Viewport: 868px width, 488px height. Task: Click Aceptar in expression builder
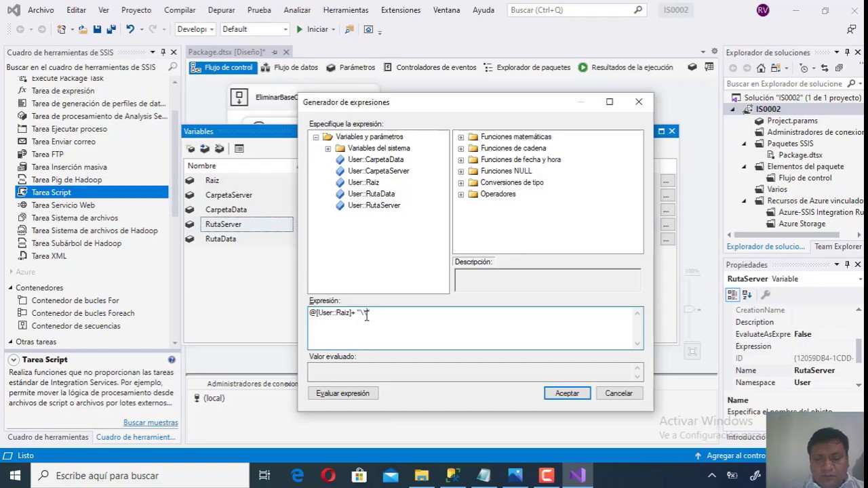(x=567, y=393)
